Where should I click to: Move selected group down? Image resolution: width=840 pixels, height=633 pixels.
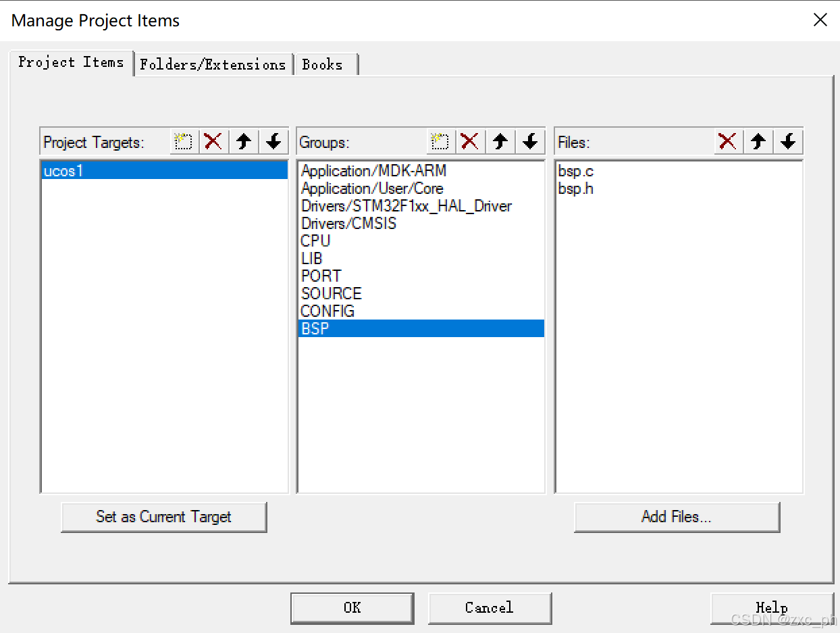pyautogui.click(x=530, y=142)
